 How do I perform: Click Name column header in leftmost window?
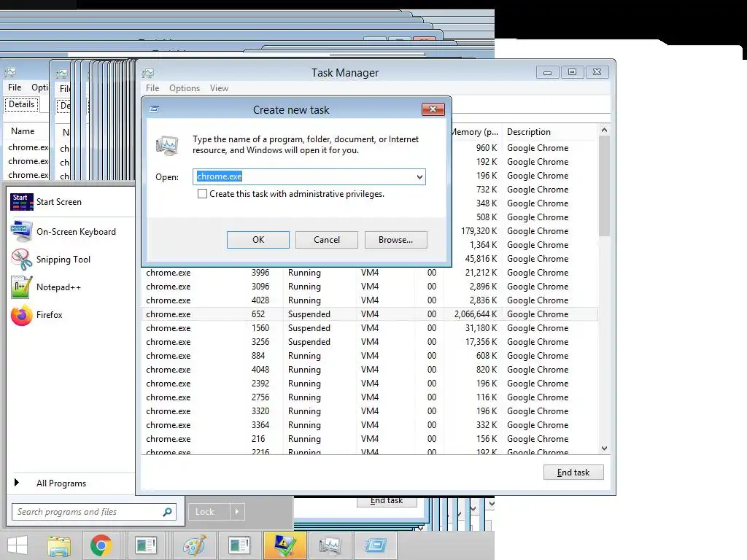pyautogui.click(x=23, y=131)
